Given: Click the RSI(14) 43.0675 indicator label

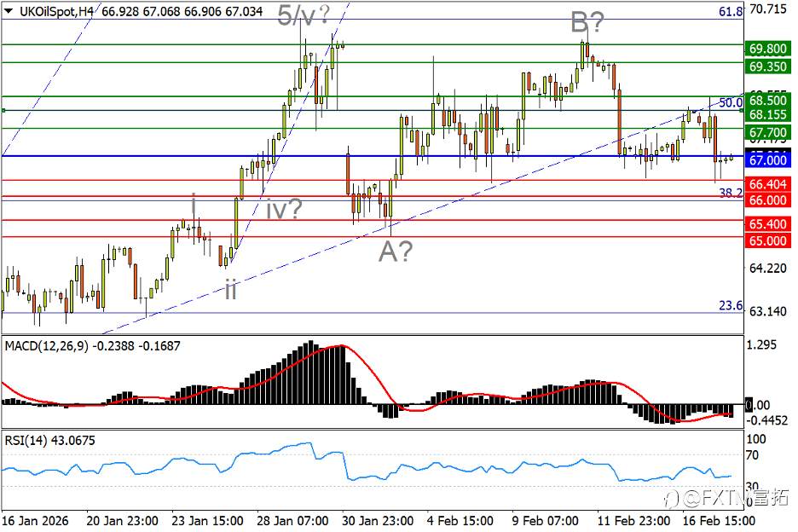Looking at the screenshot, I should click(x=49, y=441).
